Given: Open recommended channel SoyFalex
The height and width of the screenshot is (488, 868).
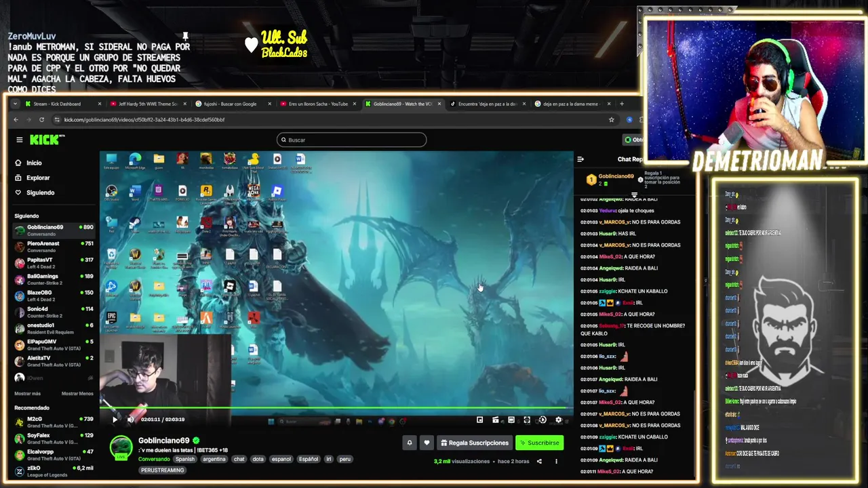Looking at the screenshot, I should pyautogui.click(x=54, y=439).
